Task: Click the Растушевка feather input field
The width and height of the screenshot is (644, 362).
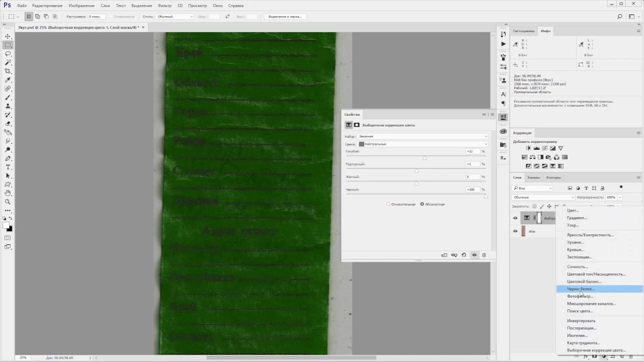Action: 98,17
